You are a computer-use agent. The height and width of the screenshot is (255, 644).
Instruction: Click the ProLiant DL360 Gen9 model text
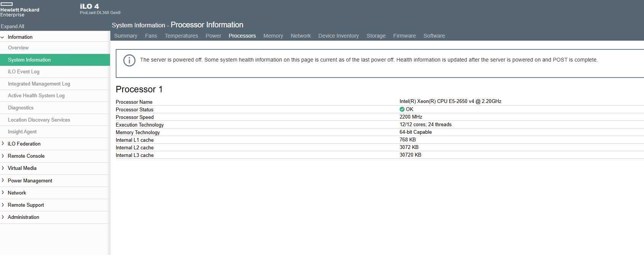point(100,13)
